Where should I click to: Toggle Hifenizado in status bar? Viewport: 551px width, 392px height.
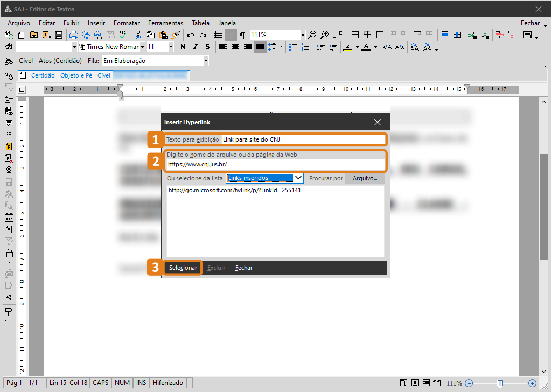(168, 383)
